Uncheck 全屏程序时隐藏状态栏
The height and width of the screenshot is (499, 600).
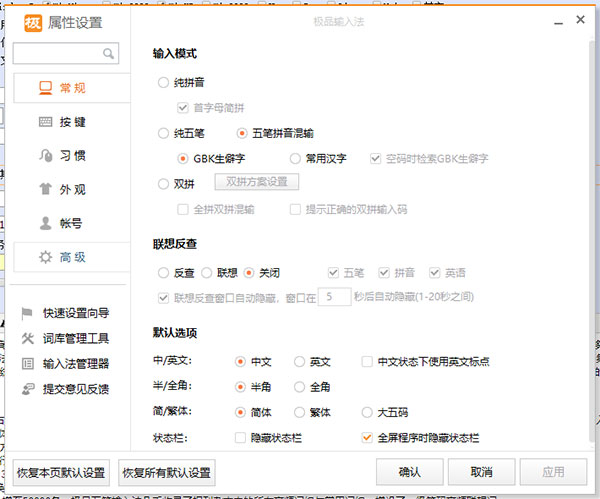click(367, 438)
